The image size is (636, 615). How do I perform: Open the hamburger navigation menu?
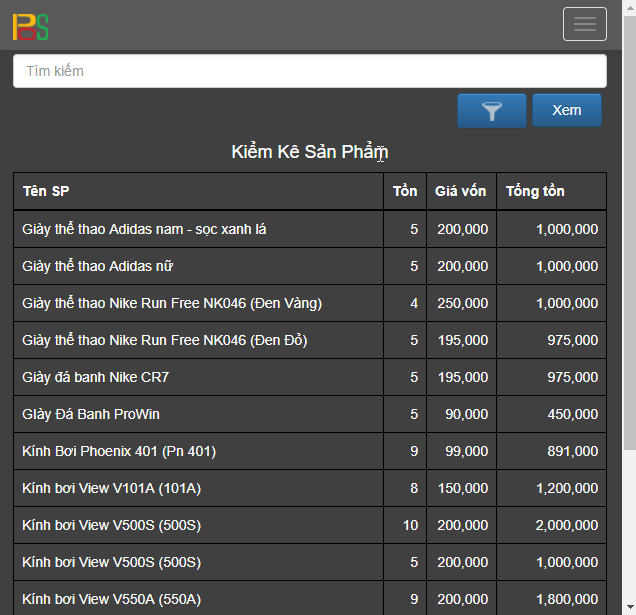[x=584, y=24]
